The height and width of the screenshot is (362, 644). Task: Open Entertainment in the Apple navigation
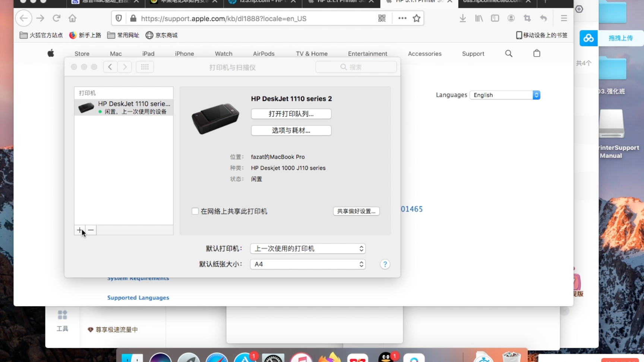pos(367,54)
